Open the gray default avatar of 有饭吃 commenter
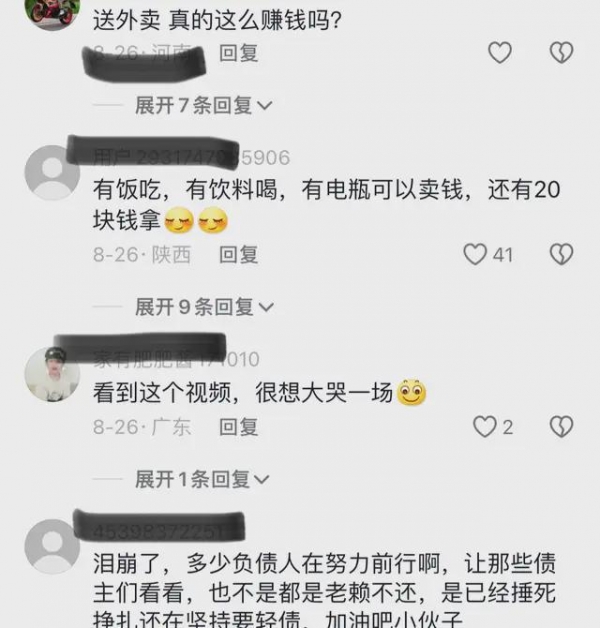 [52, 173]
